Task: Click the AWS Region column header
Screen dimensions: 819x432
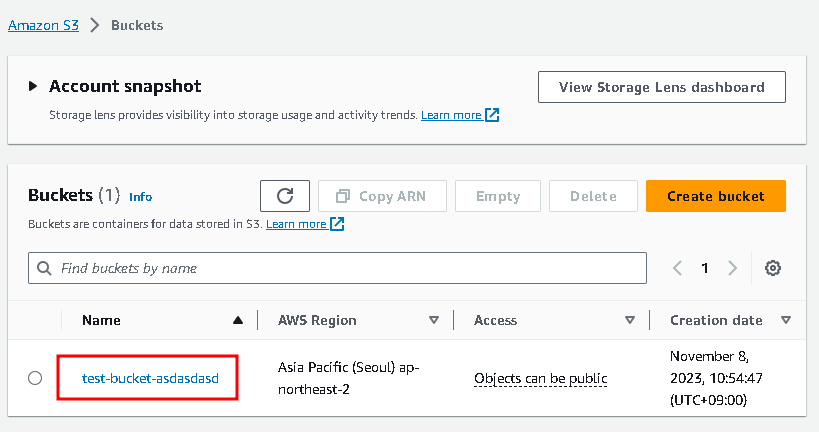Action: pyautogui.click(x=317, y=320)
